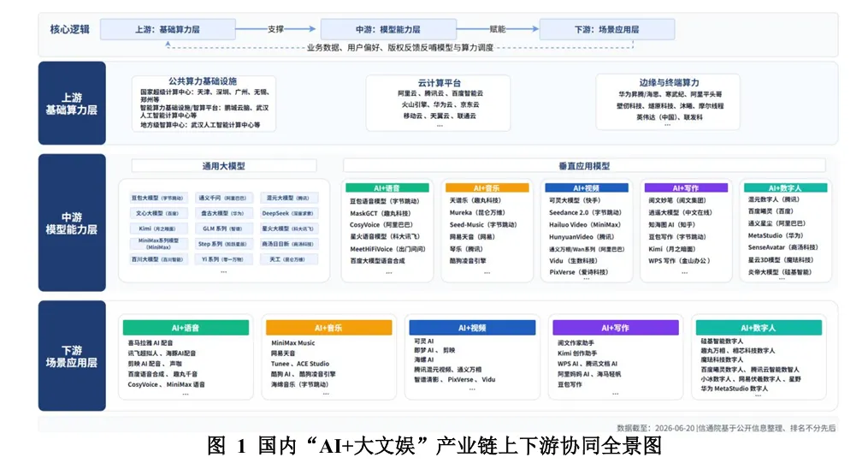Image resolution: width=868 pixels, height=475 pixels.
Task: Click the 豆包大模型（字节跳动） chip
Action: (x=157, y=198)
